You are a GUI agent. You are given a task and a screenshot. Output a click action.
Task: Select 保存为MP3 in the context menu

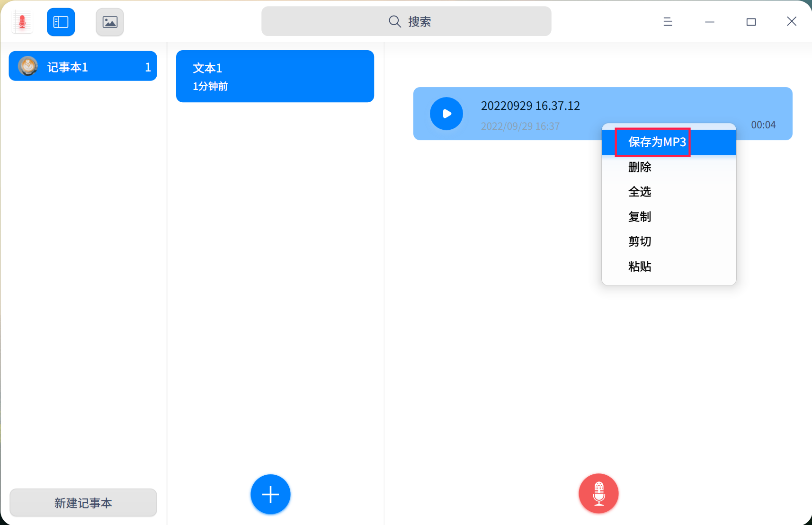point(656,142)
